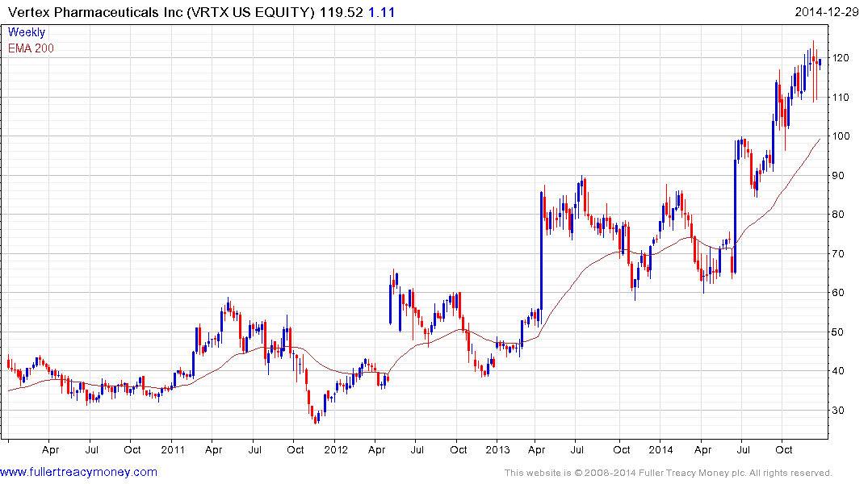Click the 2014 year label on time axis

(661, 449)
